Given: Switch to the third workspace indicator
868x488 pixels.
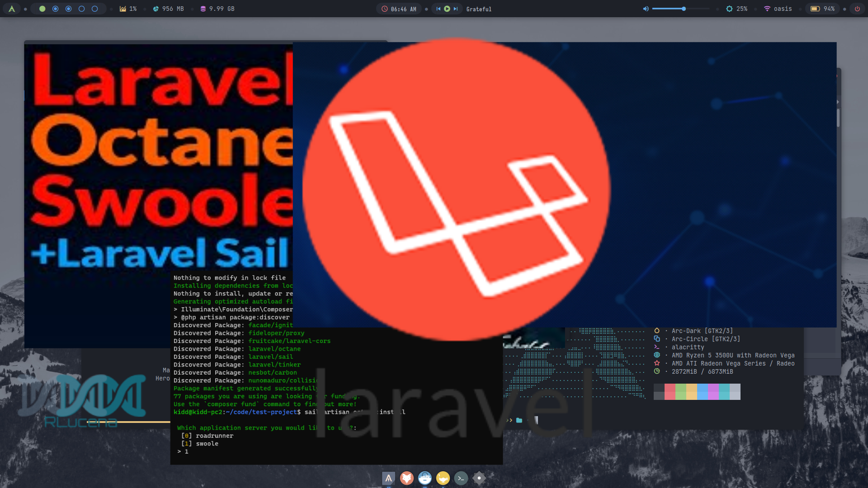Looking at the screenshot, I should [68, 9].
